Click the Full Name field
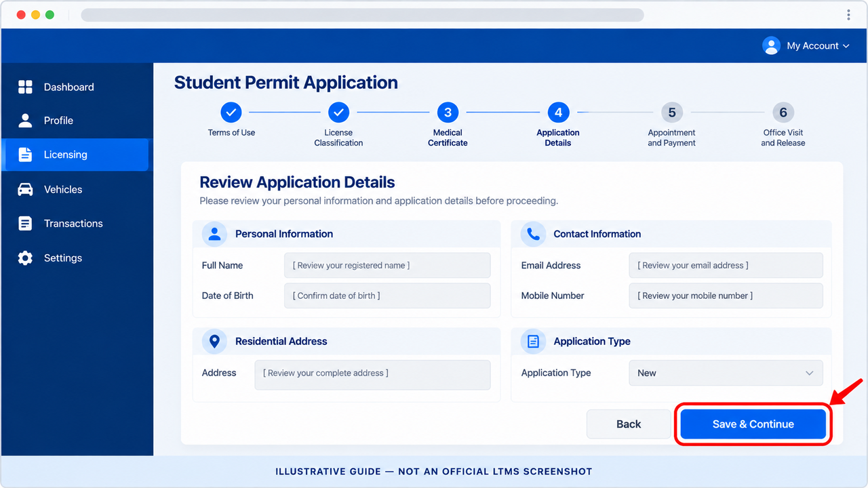 [x=387, y=266]
